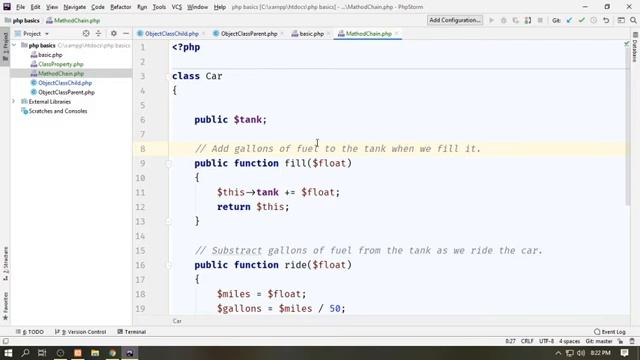This screenshot has width=640, height=360.
Task: Click the tool windows quick-access icon in status bar
Action: 5,341
